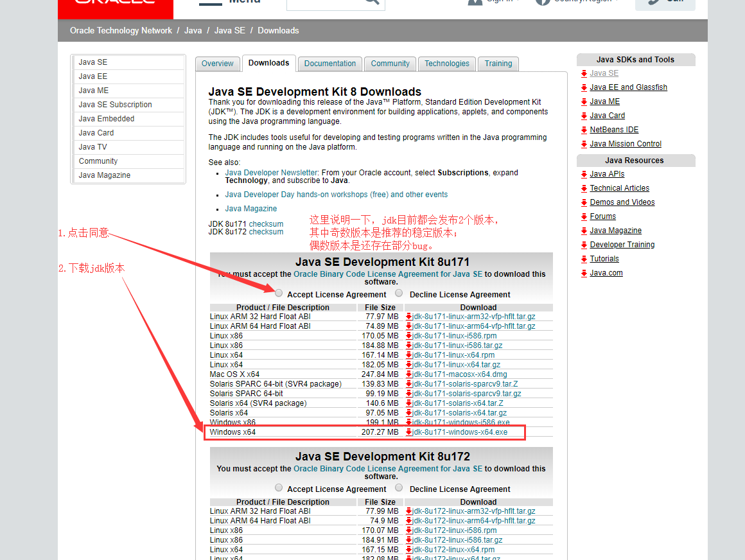Open the Training tab
Viewport: 745px width, 560px height.
[498, 64]
